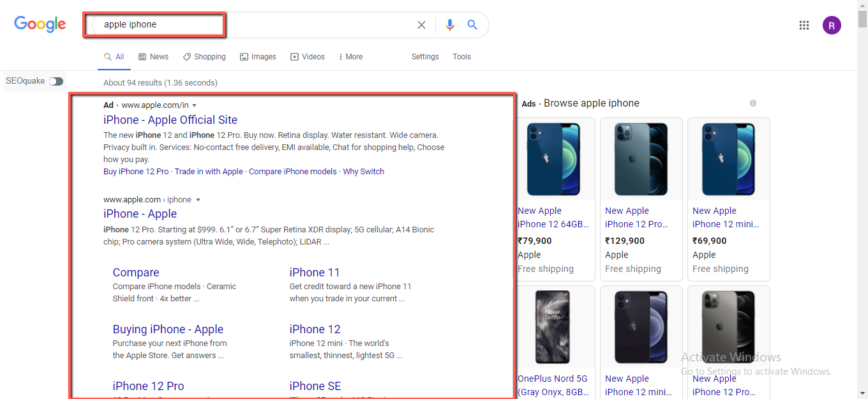
Task: Open the Compare sub-result link
Action: click(136, 273)
